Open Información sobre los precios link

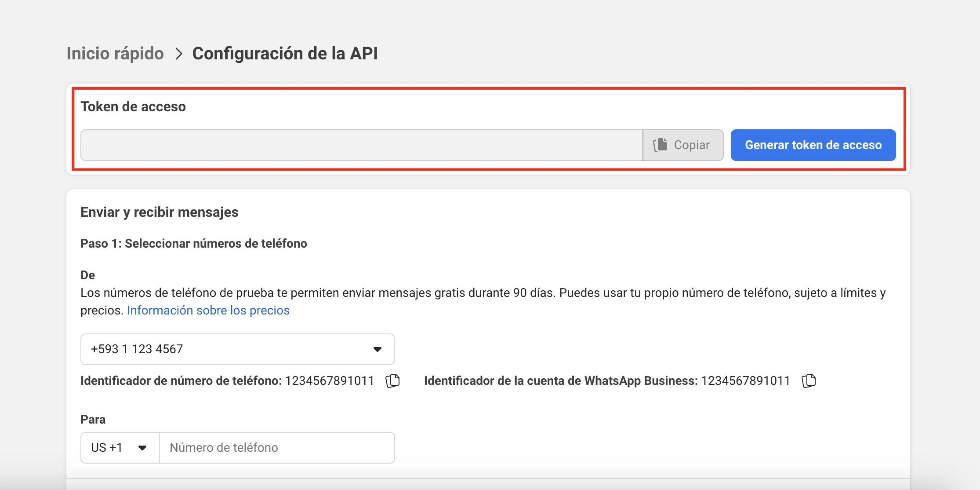[x=208, y=311]
